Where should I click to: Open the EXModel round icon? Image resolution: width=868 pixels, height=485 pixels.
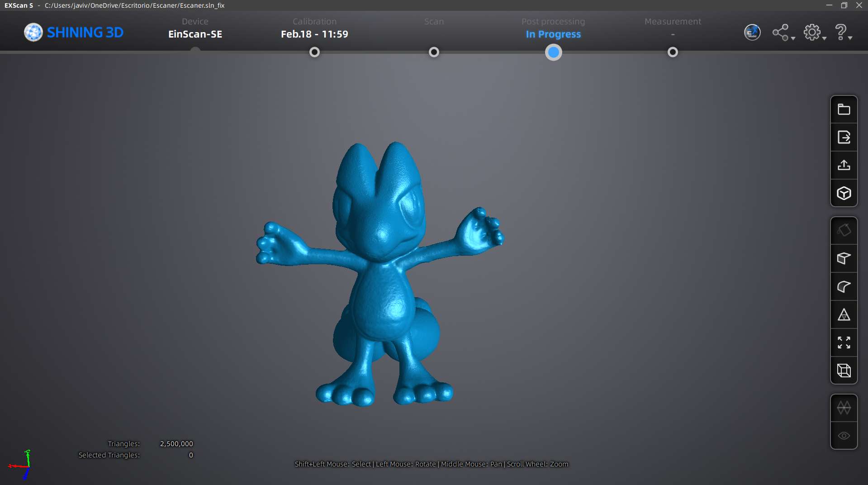pyautogui.click(x=752, y=33)
